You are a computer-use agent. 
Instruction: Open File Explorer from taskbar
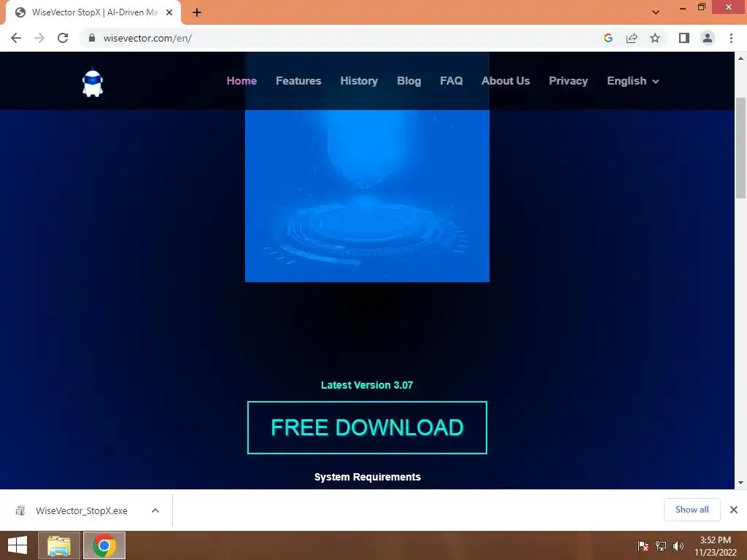[x=58, y=545]
